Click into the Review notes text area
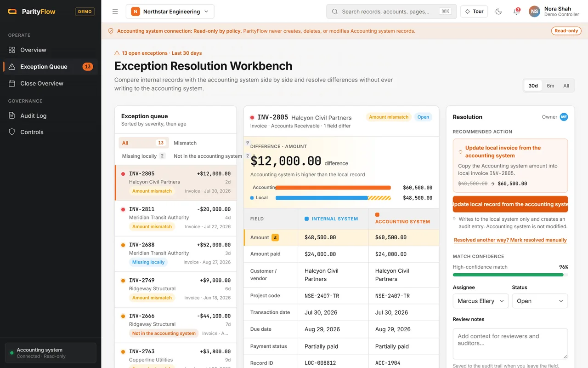This screenshot has width=588, height=368. (510, 344)
